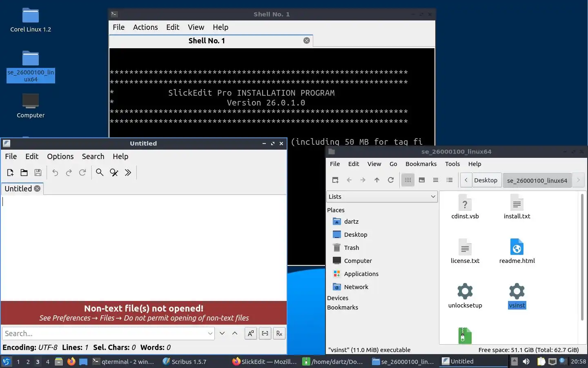Open the text editor's Options menu
588x368 pixels.
(x=60, y=156)
